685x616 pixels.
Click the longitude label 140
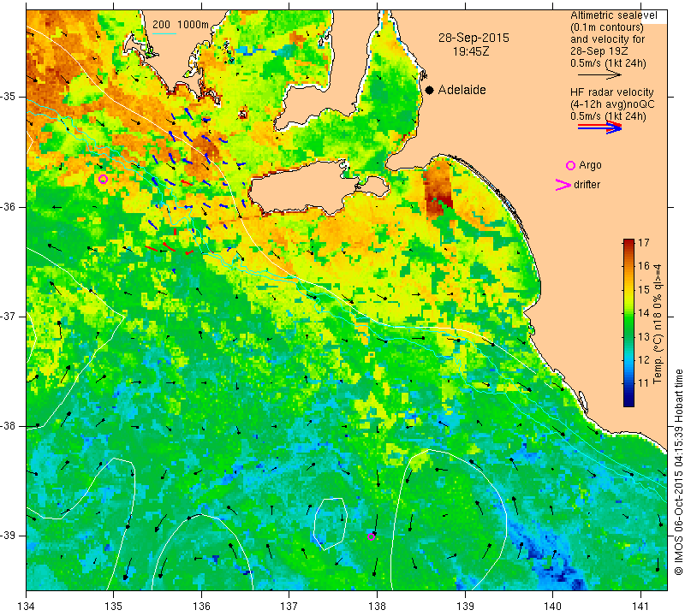tap(552, 607)
